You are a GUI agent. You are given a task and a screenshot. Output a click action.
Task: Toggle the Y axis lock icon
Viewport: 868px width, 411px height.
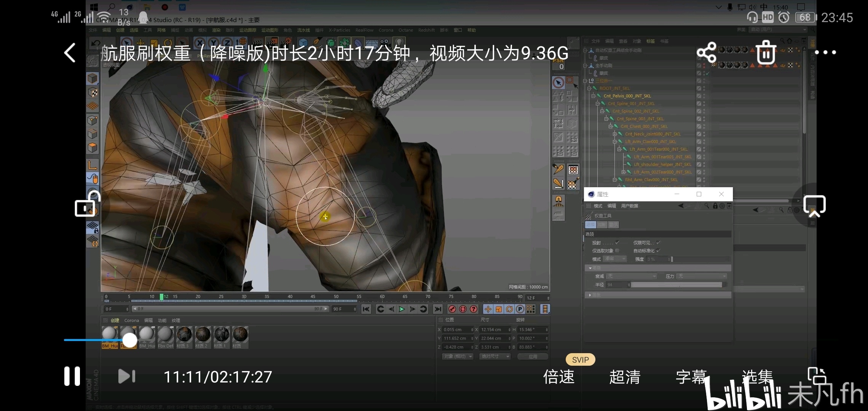tap(213, 43)
